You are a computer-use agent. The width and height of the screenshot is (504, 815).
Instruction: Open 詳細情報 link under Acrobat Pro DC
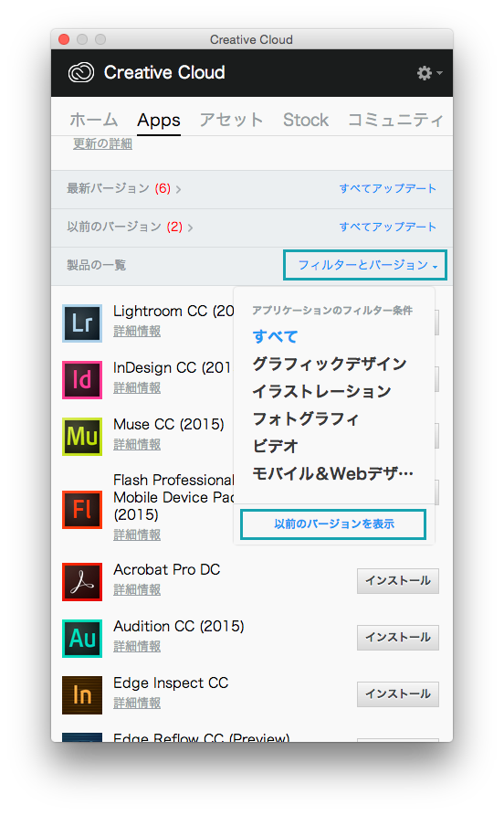click(x=137, y=589)
